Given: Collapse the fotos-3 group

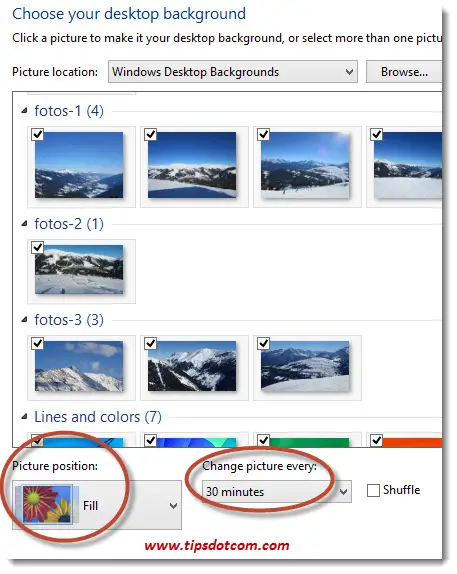Looking at the screenshot, I should pyautogui.click(x=24, y=320).
